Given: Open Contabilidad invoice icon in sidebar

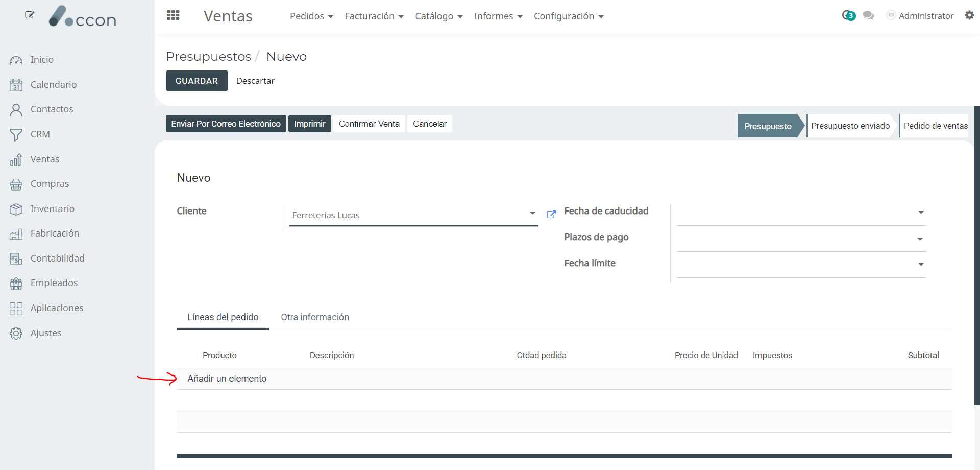Looking at the screenshot, I should (16, 259).
